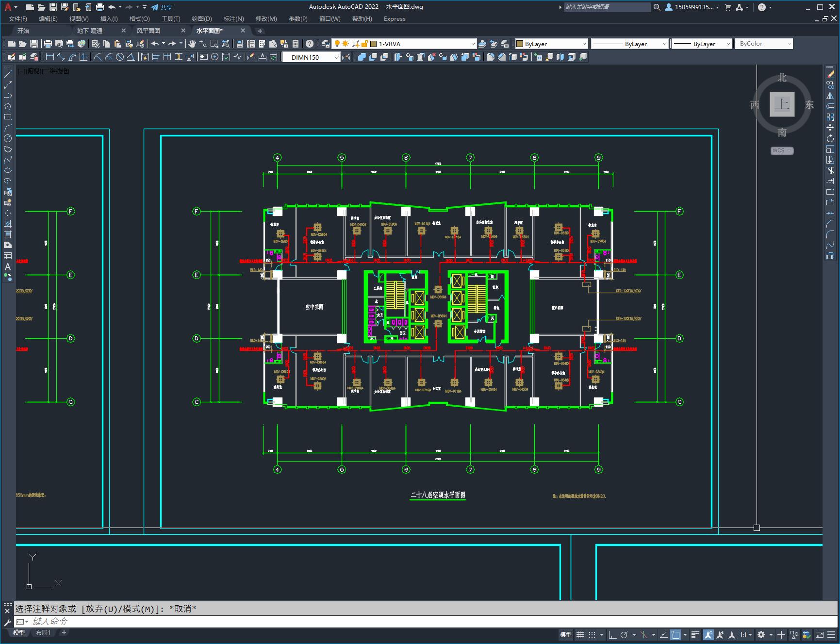Image resolution: width=840 pixels, height=644 pixels.
Task: Select the Line draw tool
Action: [x=8, y=74]
